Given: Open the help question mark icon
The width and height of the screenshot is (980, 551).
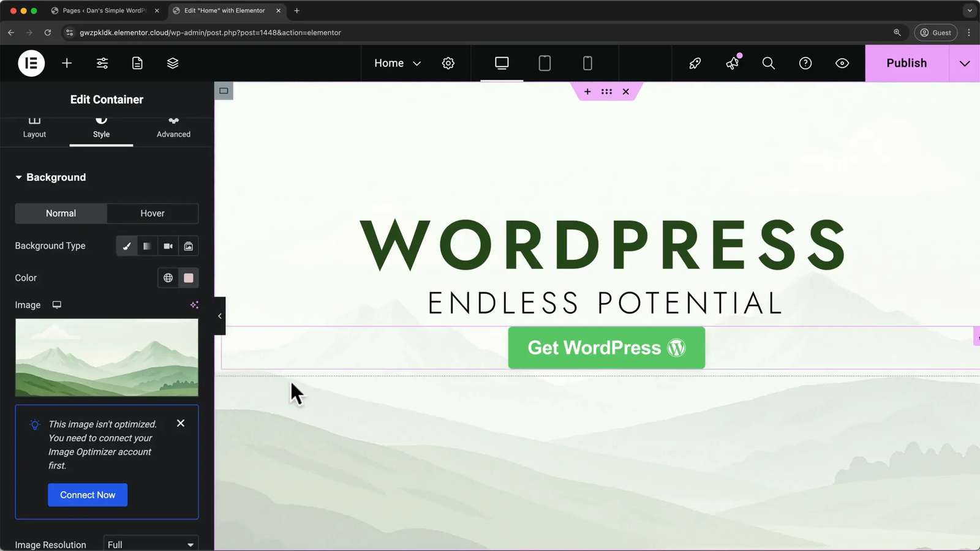Looking at the screenshot, I should tap(805, 63).
